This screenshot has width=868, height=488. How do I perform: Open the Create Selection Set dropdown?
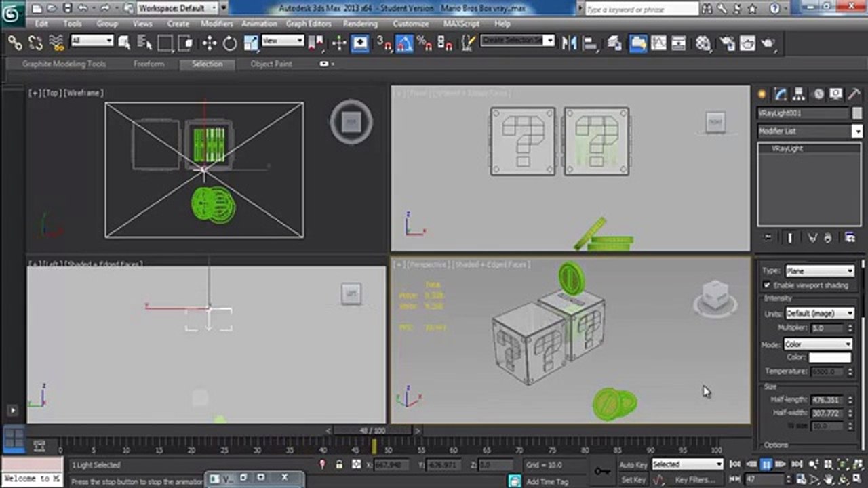coord(518,41)
